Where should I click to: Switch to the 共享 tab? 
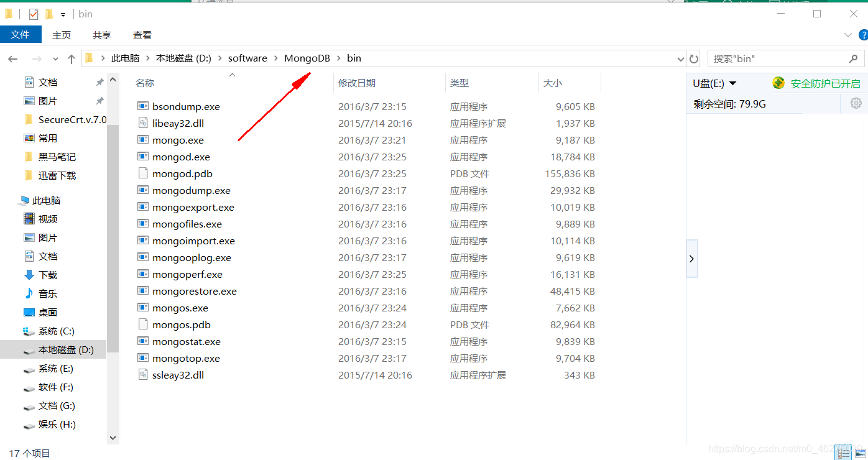(x=102, y=35)
